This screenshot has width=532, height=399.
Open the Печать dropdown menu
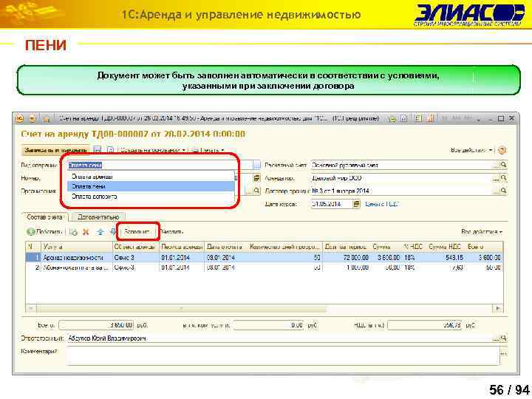tap(208, 150)
